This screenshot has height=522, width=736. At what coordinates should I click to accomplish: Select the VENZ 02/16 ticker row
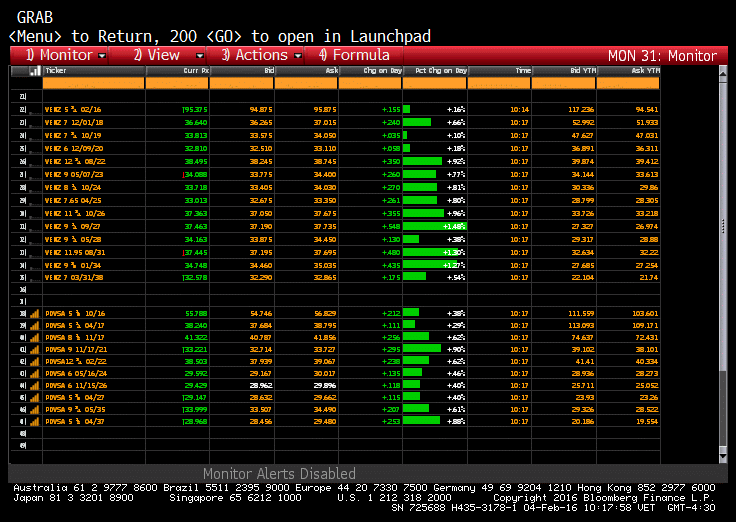click(73, 109)
